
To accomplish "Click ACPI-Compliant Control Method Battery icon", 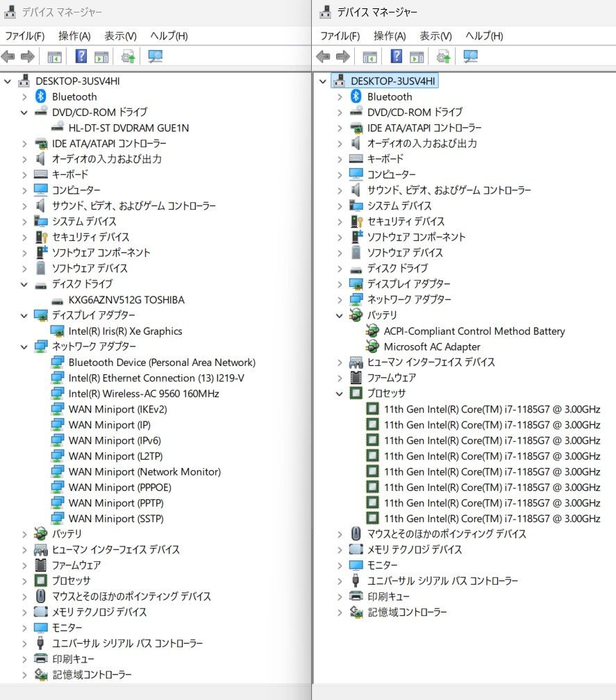I will [372, 331].
